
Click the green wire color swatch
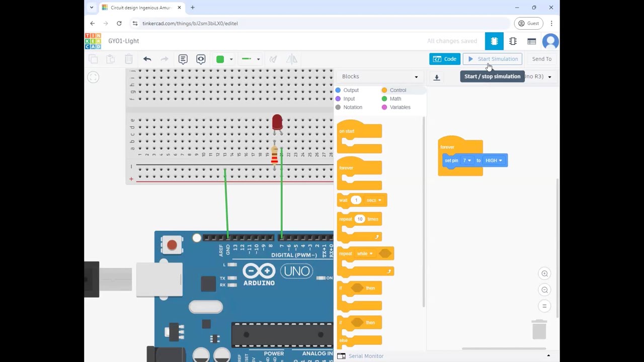pyautogui.click(x=220, y=59)
